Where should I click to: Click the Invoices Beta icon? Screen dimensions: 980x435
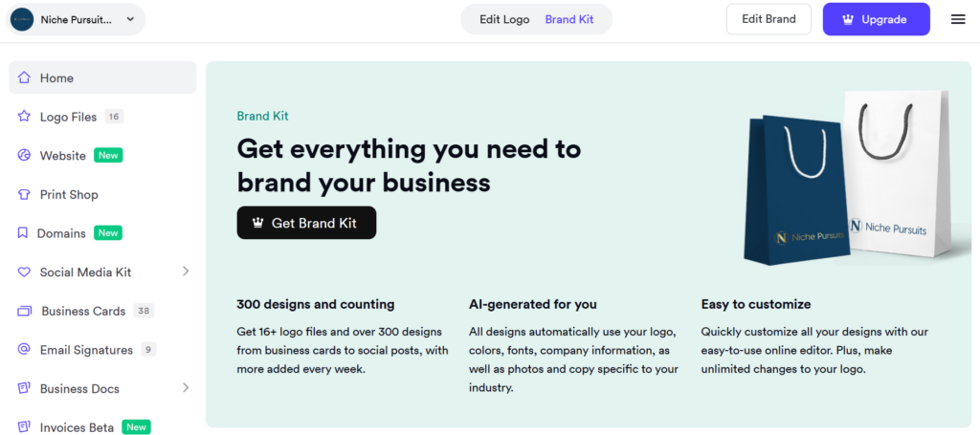pyautogui.click(x=24, y=427)
